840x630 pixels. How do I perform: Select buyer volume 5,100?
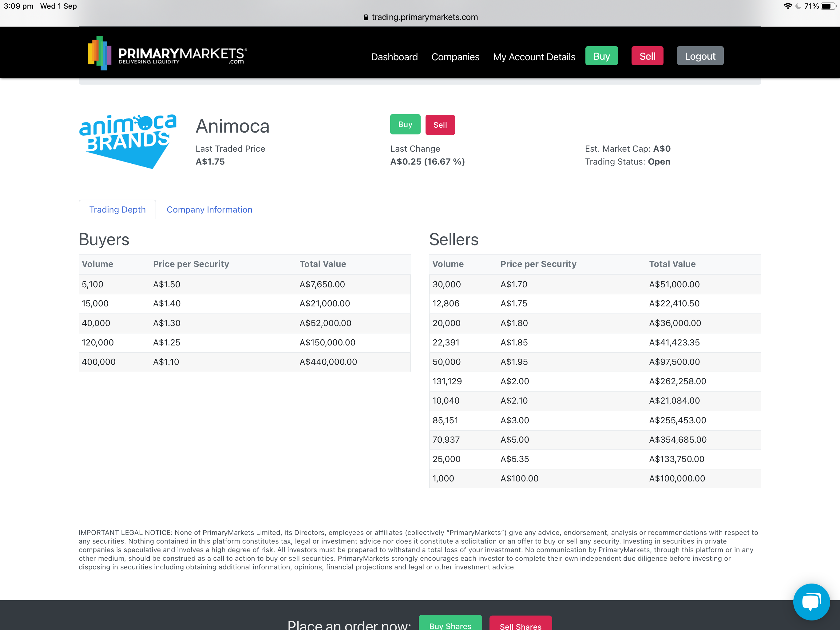(x=92, y=284)
